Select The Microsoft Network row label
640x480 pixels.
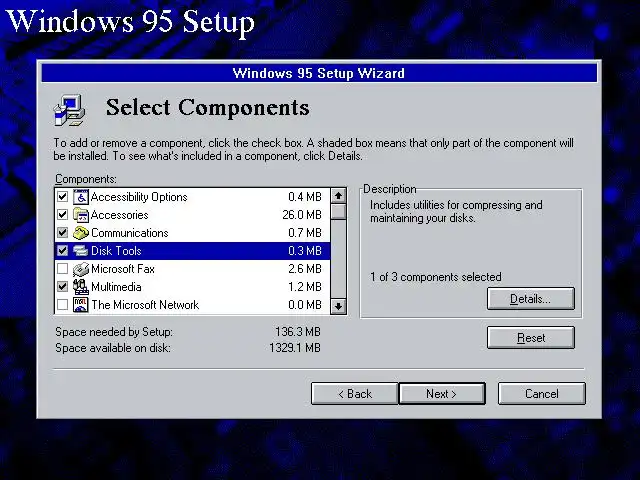145,305
